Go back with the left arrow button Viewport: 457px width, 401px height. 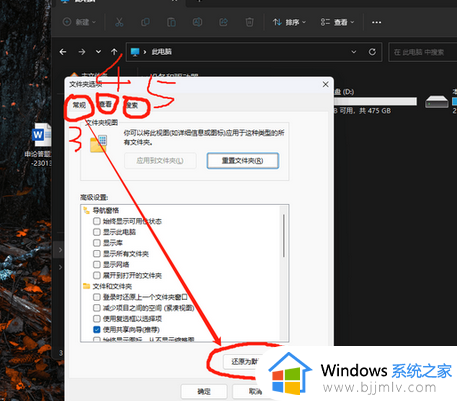point(63,52)
